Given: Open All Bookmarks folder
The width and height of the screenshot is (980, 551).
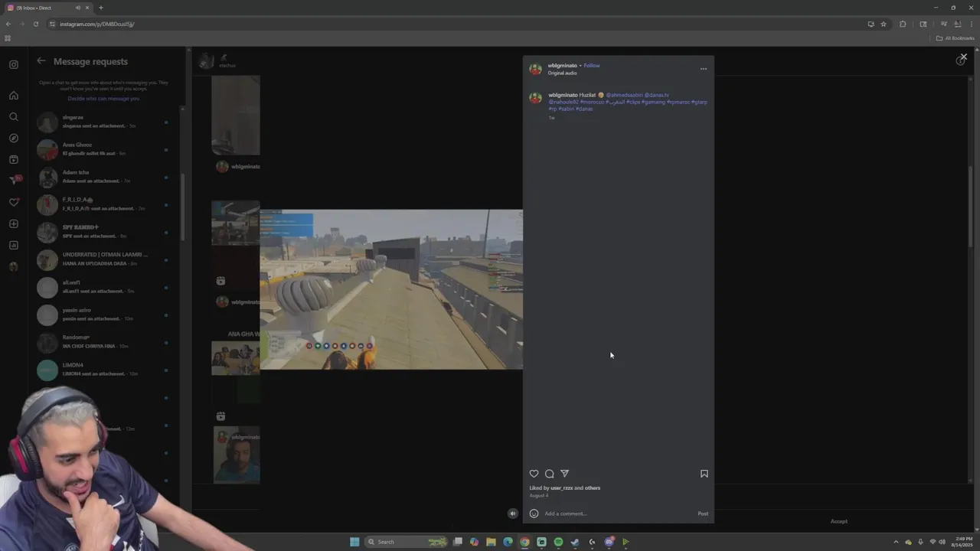Looking at the screenshot, I should pos(955,38).
